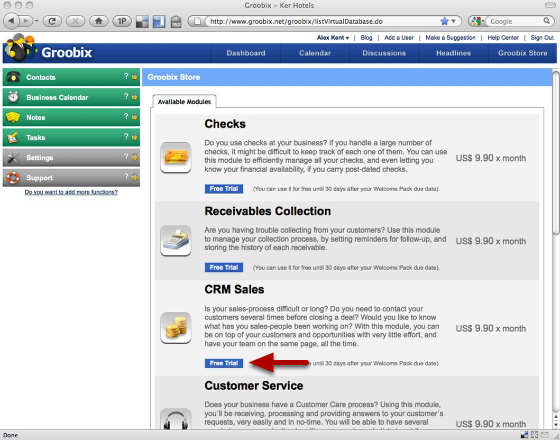Click the lock icon on the Notes row
Viewport: 560px width, 440px height.
[x=134, y=116]
